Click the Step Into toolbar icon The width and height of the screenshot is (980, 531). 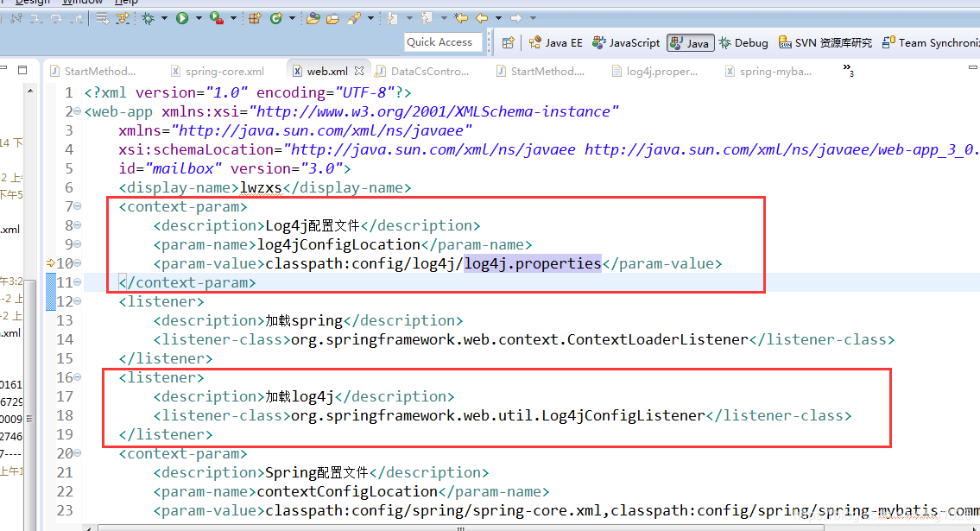[36, 19]
